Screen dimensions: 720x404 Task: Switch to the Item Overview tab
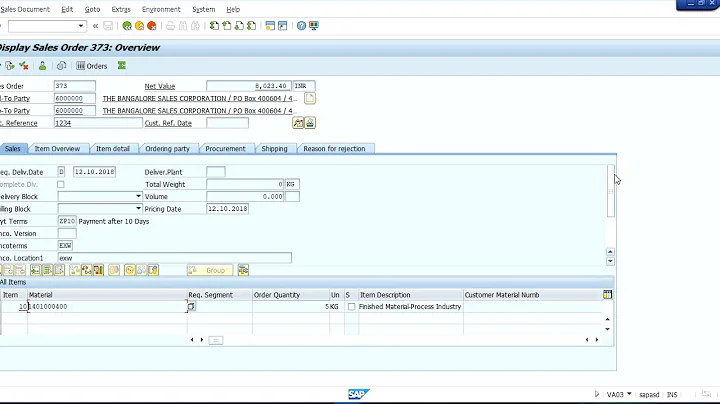pos(57,149)
